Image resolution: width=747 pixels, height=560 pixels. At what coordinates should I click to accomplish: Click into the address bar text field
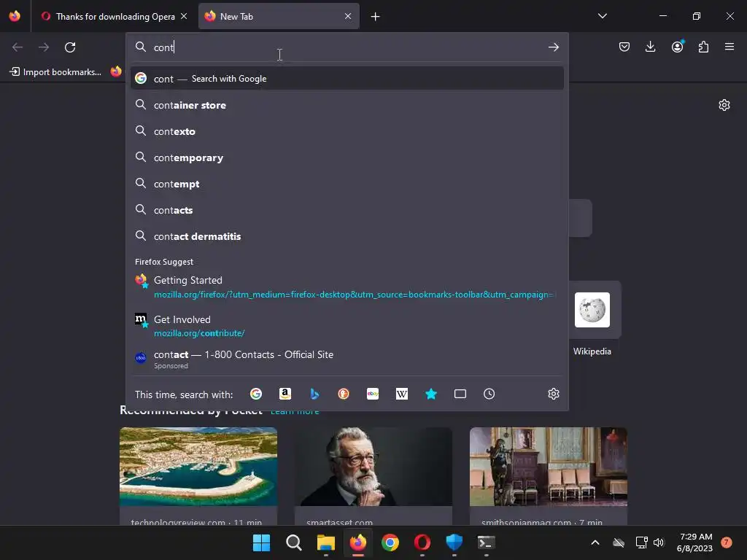coord(347,47)
